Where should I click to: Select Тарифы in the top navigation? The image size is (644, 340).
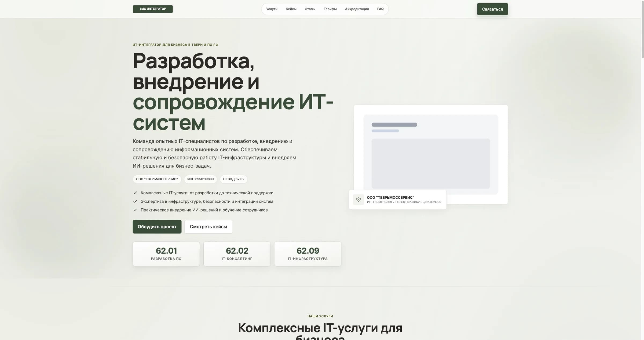330,9
